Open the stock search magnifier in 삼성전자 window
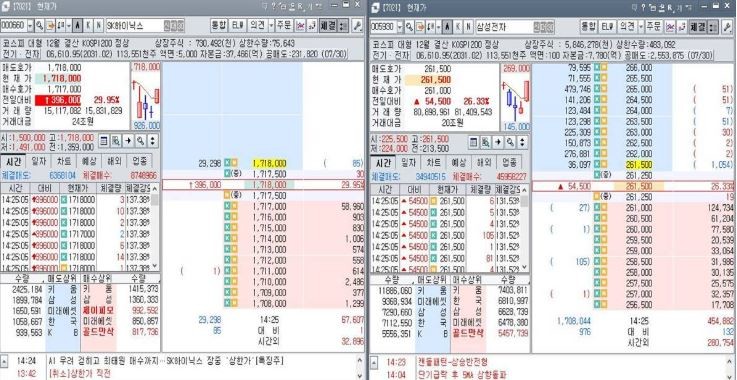Viewport: 737px width, 380px height. pyautogui.click(x=410, y=26)
